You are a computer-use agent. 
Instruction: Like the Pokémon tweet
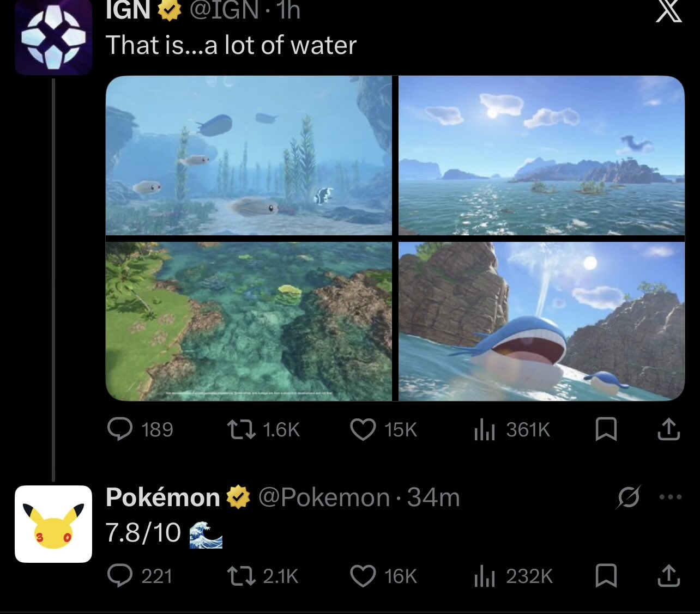point(363,576)
